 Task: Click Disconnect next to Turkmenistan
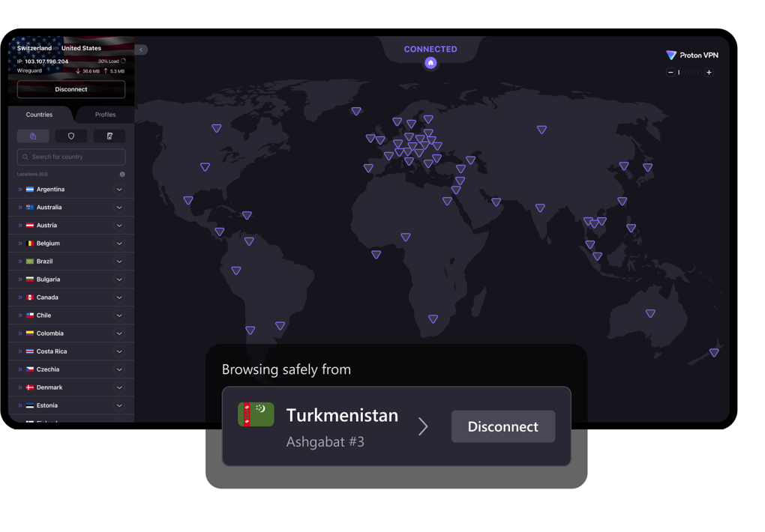coord(502,426)
